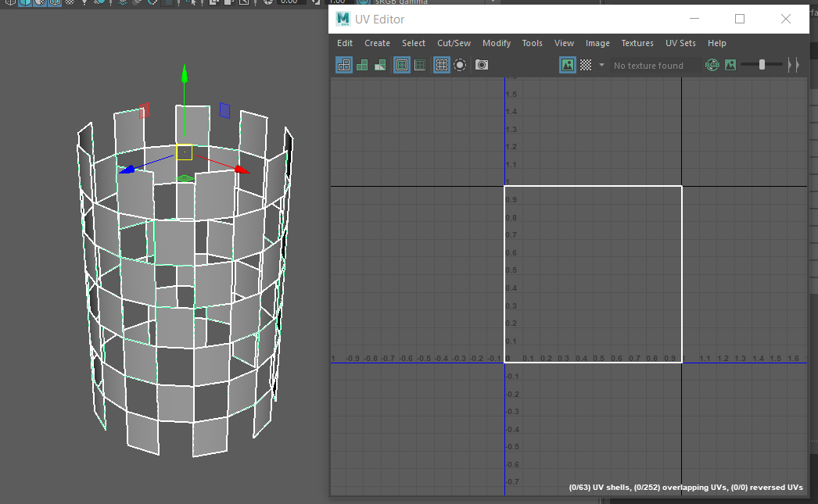
Task: Open the Modify menu
Action: click(497, 43)
